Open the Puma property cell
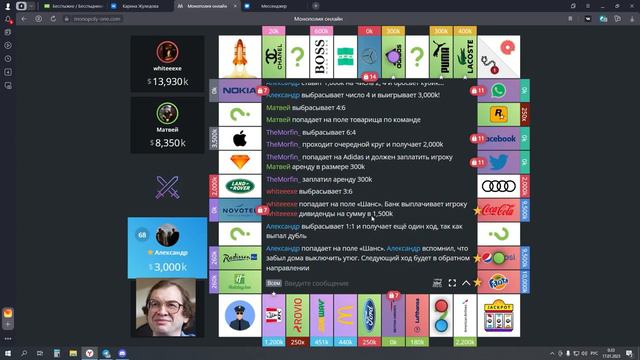The image size is (640, 360). tap(441, 56)
